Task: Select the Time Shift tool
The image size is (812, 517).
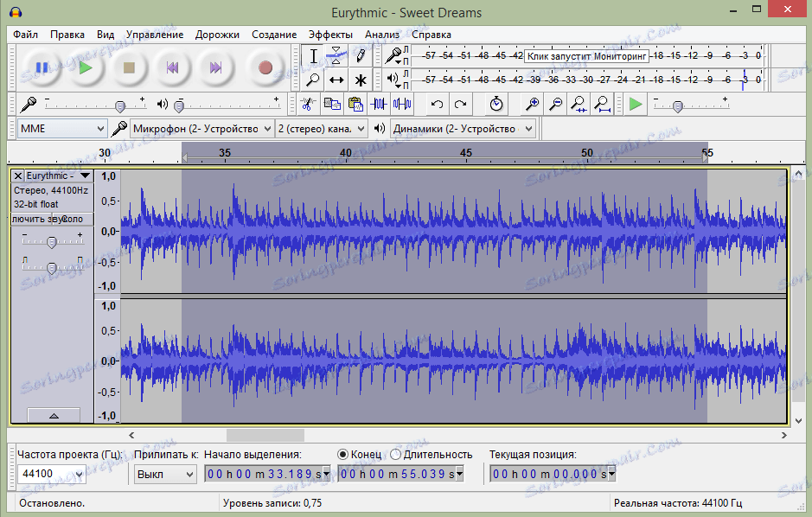Action: pos(336,80)
